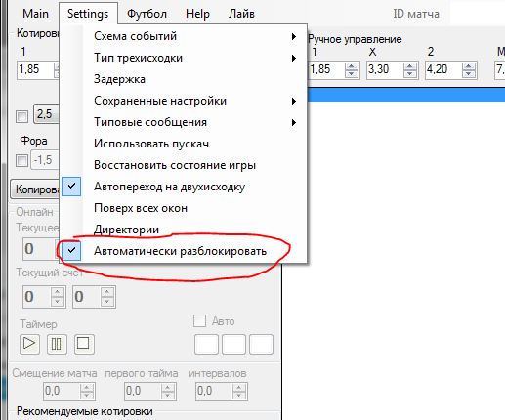Select the Задержка menu entry
This screenshot has width=505, height=420.
click(183, 79)
